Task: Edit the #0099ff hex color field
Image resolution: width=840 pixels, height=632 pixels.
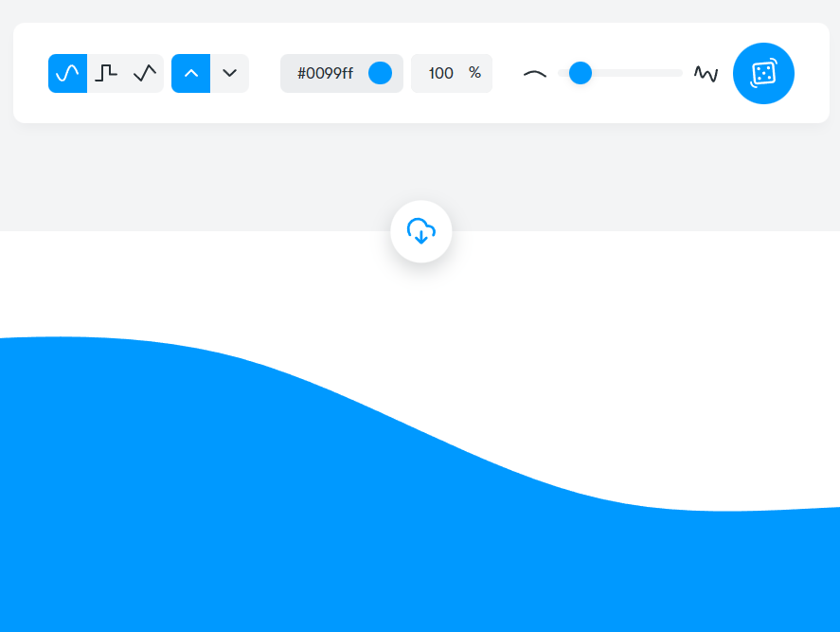Action: pos(325,74)
